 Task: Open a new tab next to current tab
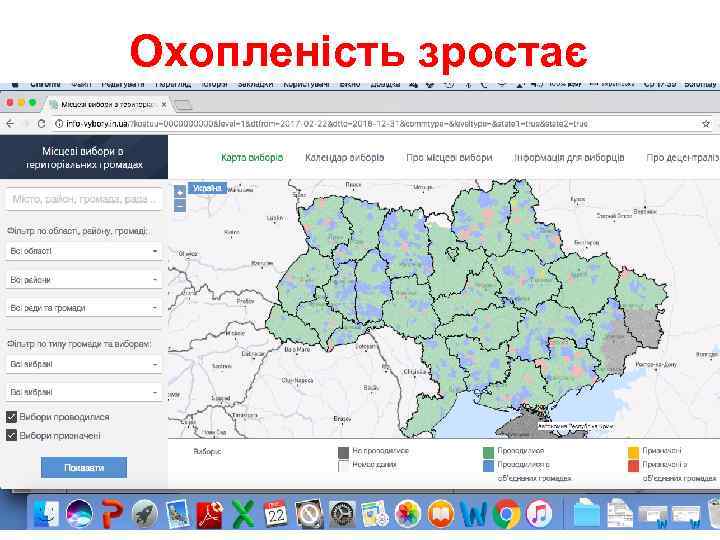[x=183, y=105]
